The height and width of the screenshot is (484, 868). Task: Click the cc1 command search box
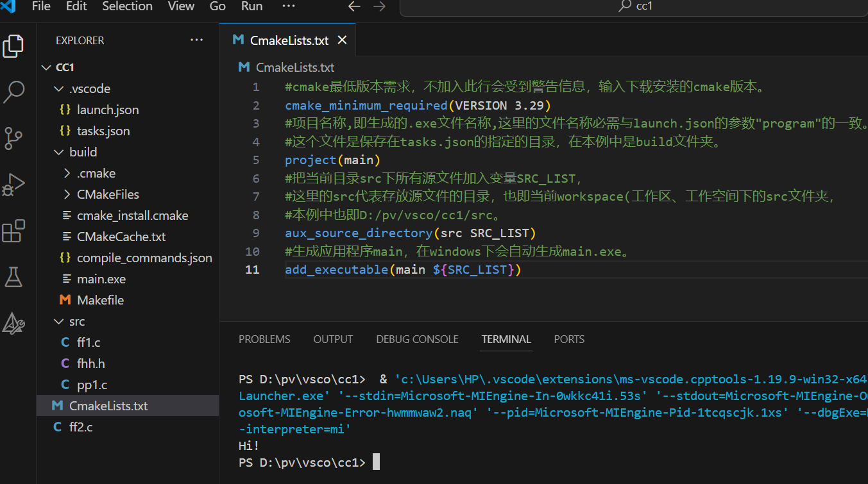(634, 6)
